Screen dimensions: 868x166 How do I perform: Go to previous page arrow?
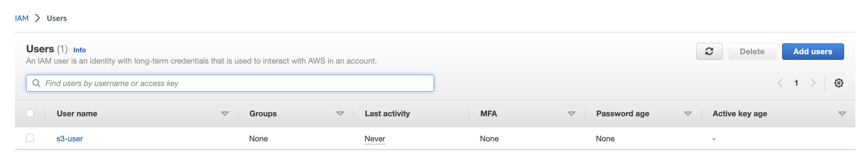click(780, 83)
